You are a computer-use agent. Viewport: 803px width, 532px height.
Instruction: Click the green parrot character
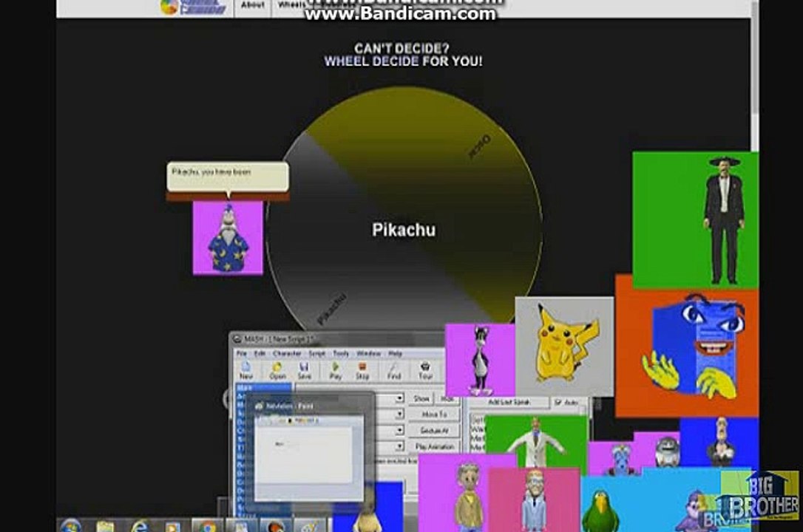pyautogui.click(x=601, y=510)
